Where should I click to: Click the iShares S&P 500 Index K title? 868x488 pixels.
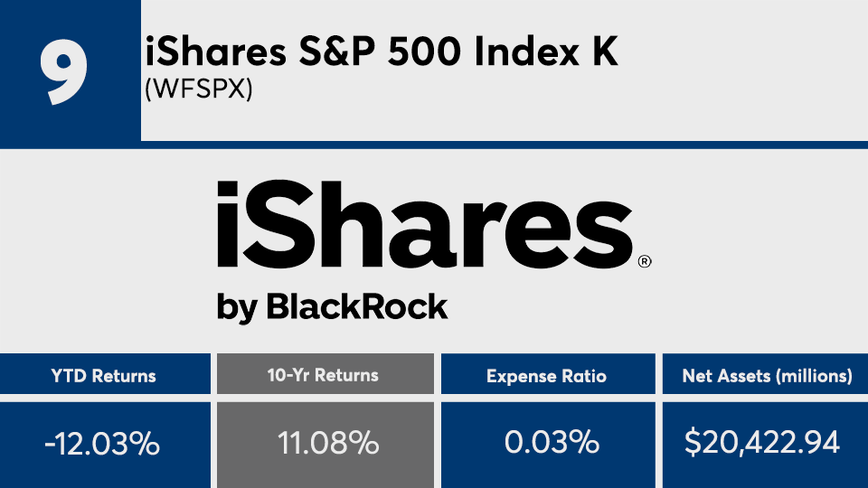point(382,53)
